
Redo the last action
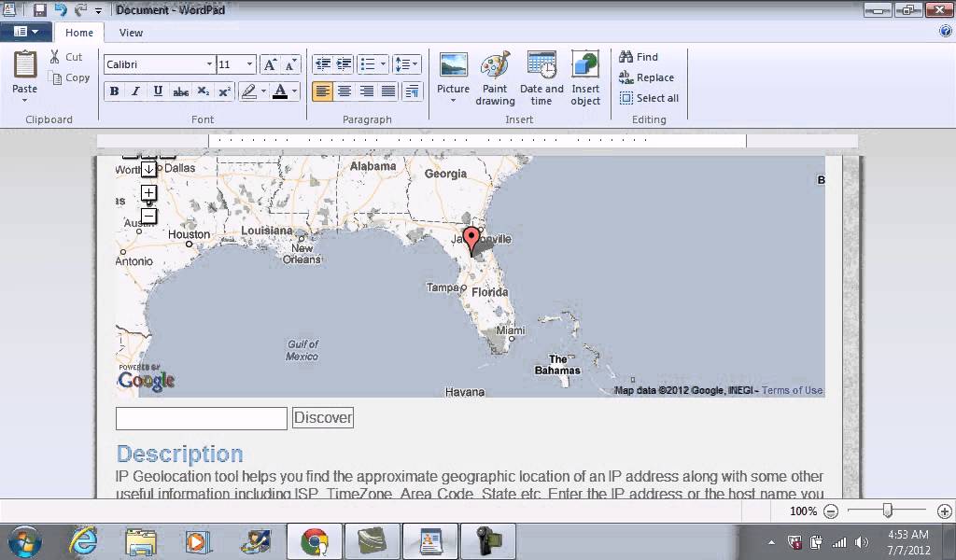80,9
